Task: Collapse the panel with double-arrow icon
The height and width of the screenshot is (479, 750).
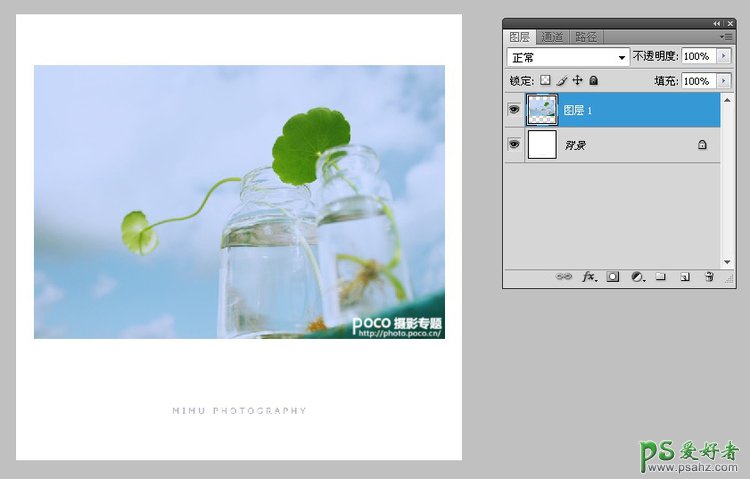Action: [x=716, y=23]
